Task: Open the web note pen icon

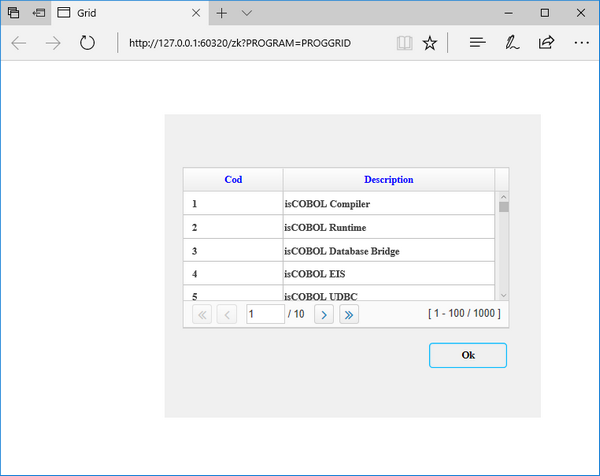Action: (x=512, y=43)
